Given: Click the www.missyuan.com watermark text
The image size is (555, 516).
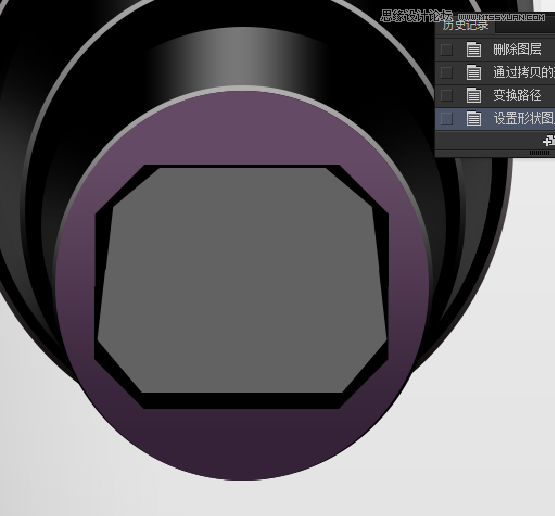Looking at the screenshot, I should point(501,17).
